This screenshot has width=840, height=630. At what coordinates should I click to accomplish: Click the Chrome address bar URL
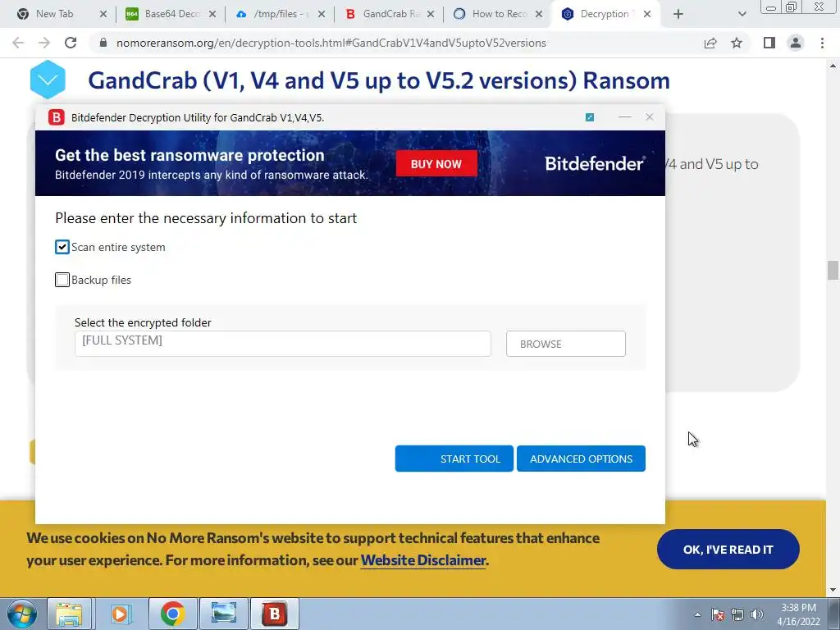point(331,43)
